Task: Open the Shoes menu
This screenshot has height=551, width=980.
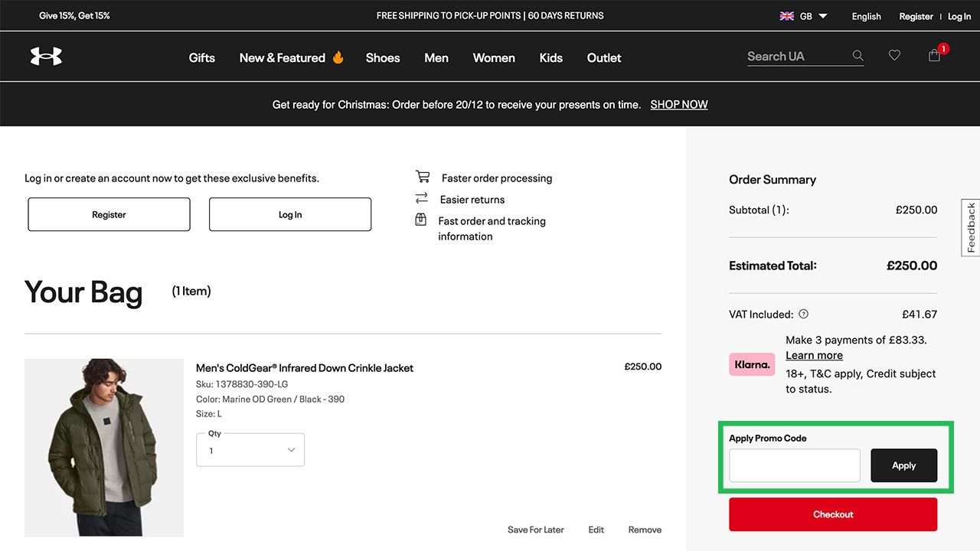Action: [x=383, y=57]
